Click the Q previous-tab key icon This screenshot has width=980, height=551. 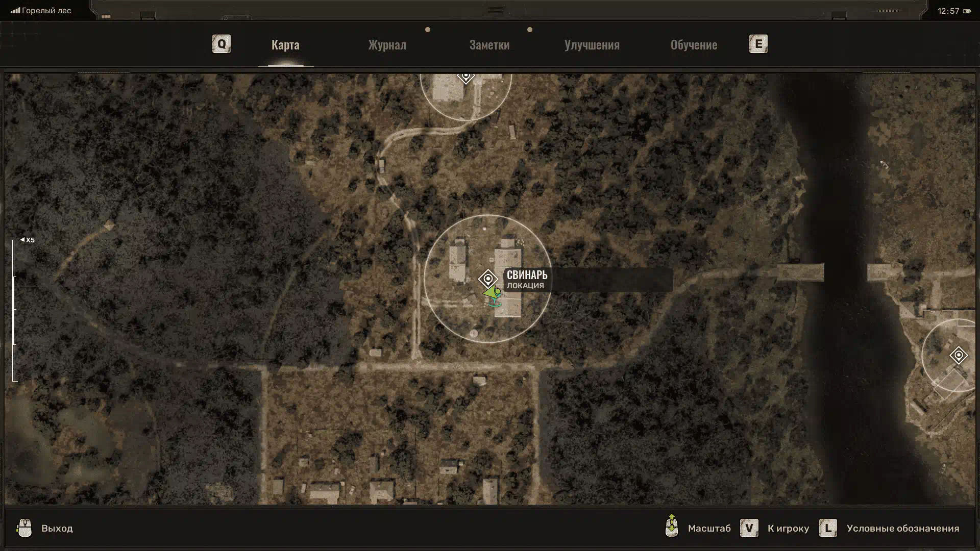coord(222,44)
